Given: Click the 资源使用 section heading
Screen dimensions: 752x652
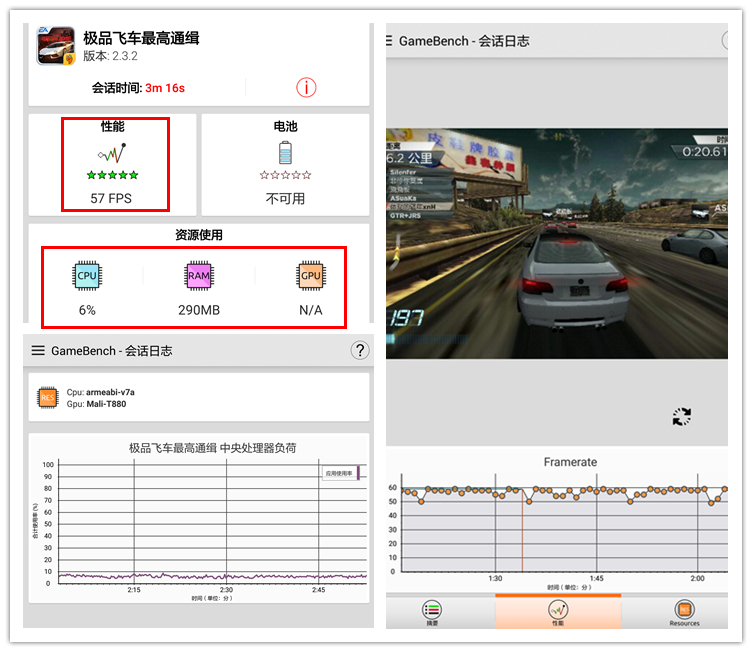Looking at the screenshot, I should point(199,235).
